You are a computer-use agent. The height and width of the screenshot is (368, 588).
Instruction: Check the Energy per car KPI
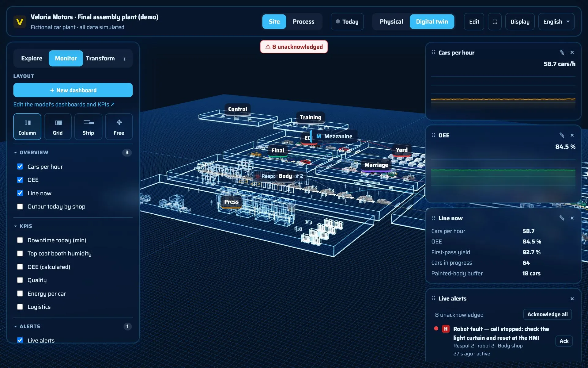click(20, 293)
